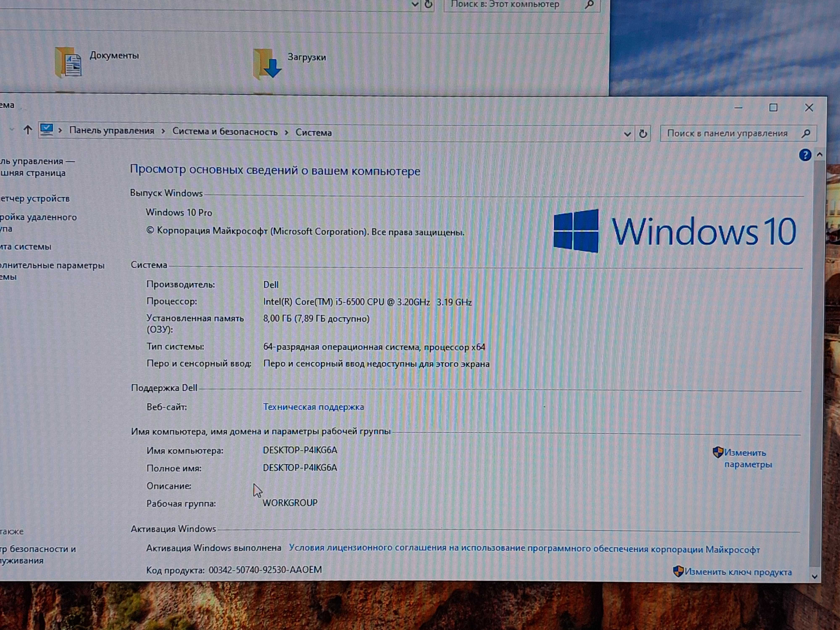Expand the Explorer window address history dropdown

pos(415,5)
